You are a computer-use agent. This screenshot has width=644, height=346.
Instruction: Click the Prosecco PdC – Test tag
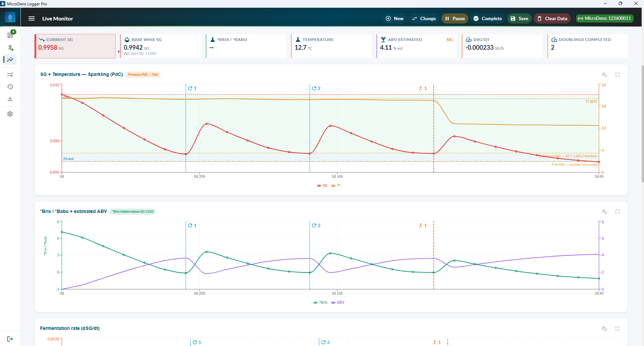(x=143, y=75)
